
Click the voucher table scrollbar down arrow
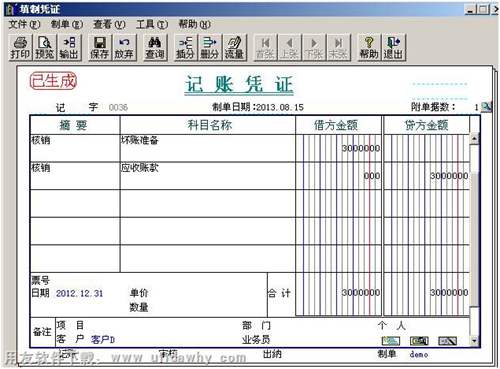tap(474, 341)
